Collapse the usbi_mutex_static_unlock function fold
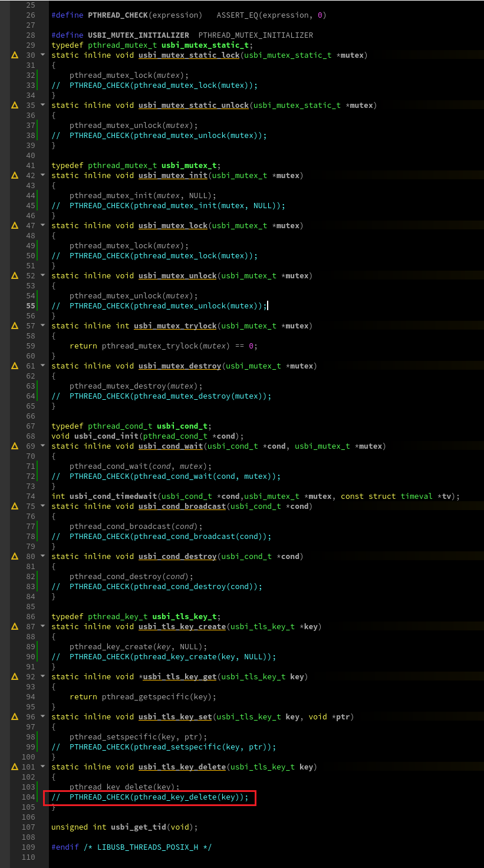Screen dimensions: 484x868 [x=42, y=106]
